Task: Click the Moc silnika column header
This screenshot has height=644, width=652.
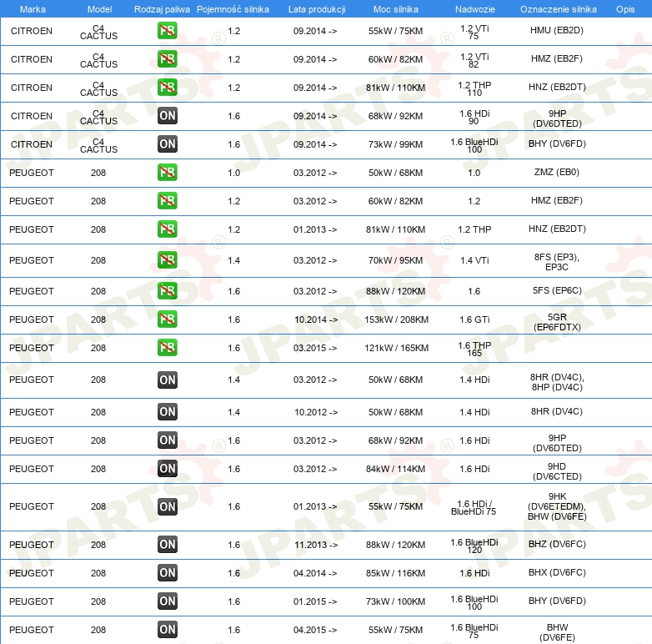Action: (395, 9)
